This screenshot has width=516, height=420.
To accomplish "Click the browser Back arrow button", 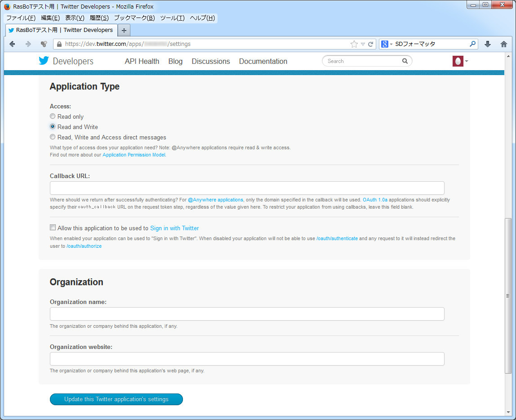I will 12,44.
